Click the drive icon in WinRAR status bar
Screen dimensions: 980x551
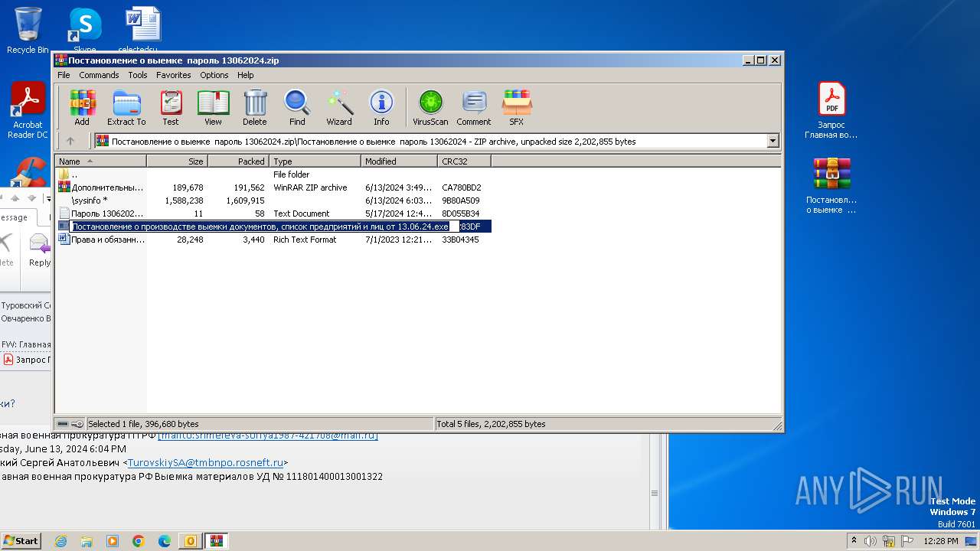click(x=64, y=424)
